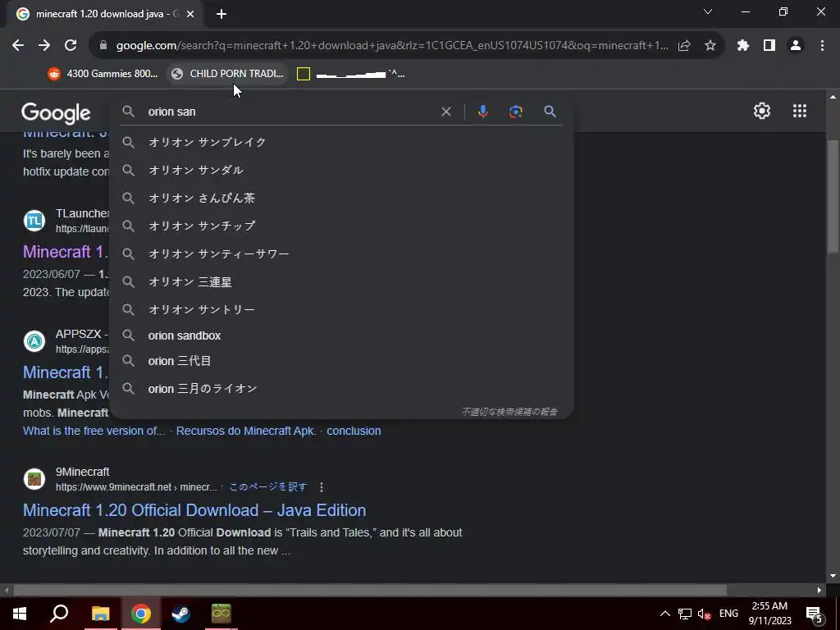Viewport: 840px width, 630px height.
Task: Open the 9Minecraft result options (three dots)
Action: coord(321,487)
